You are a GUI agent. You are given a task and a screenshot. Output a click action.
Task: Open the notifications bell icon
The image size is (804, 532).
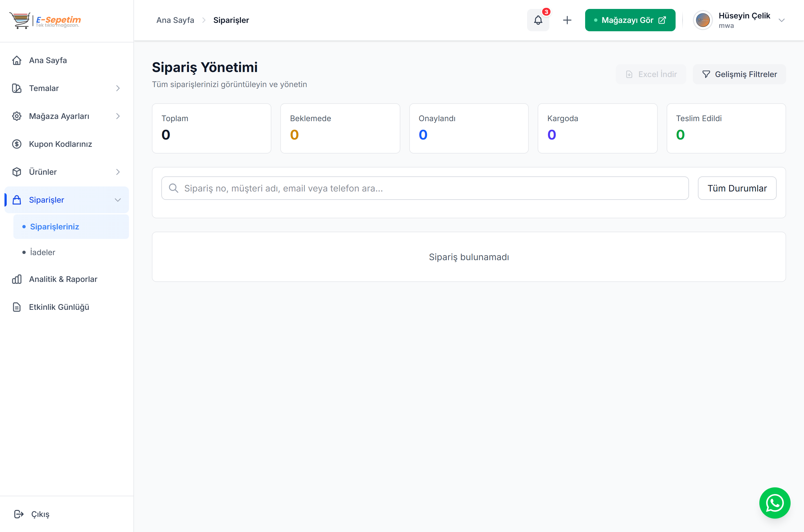[x=538, y=20]
